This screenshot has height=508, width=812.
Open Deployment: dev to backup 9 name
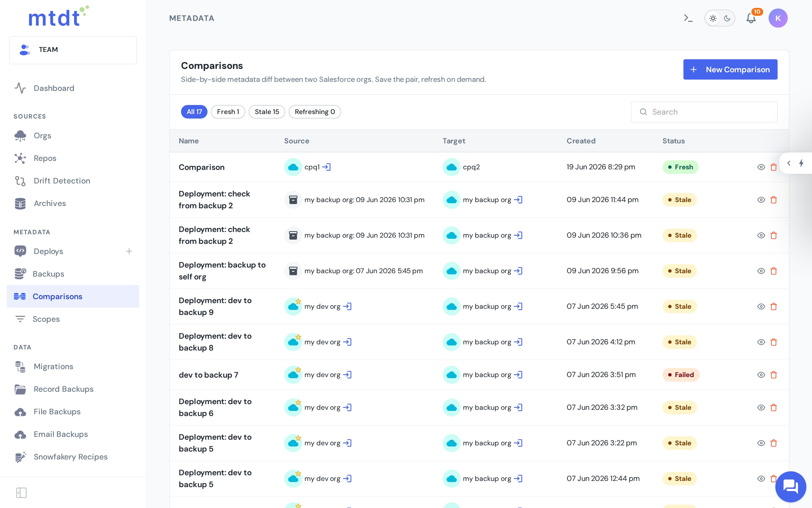215,306
